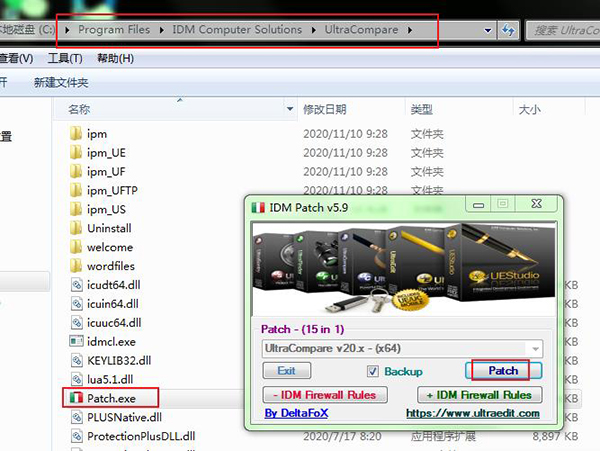Image resolution: width=600 pixels, height=451 pixels.
Task: Sort by the 修改日期 column header
Action: [324, 109]
